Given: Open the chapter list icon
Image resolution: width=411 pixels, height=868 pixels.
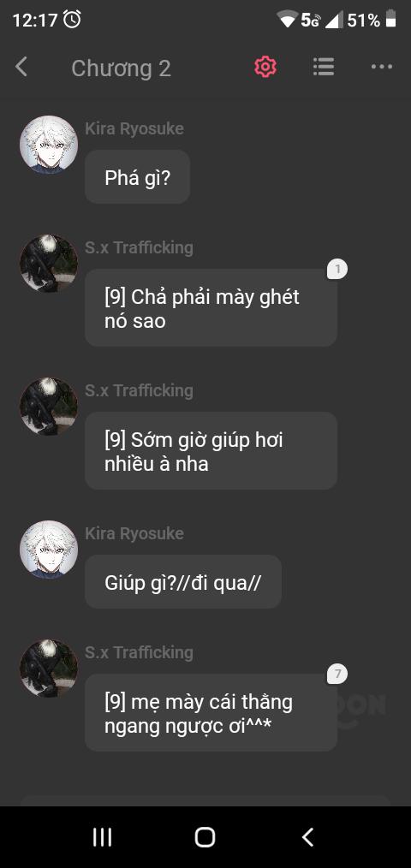Looking at the screenshot, I should (324, 67).
